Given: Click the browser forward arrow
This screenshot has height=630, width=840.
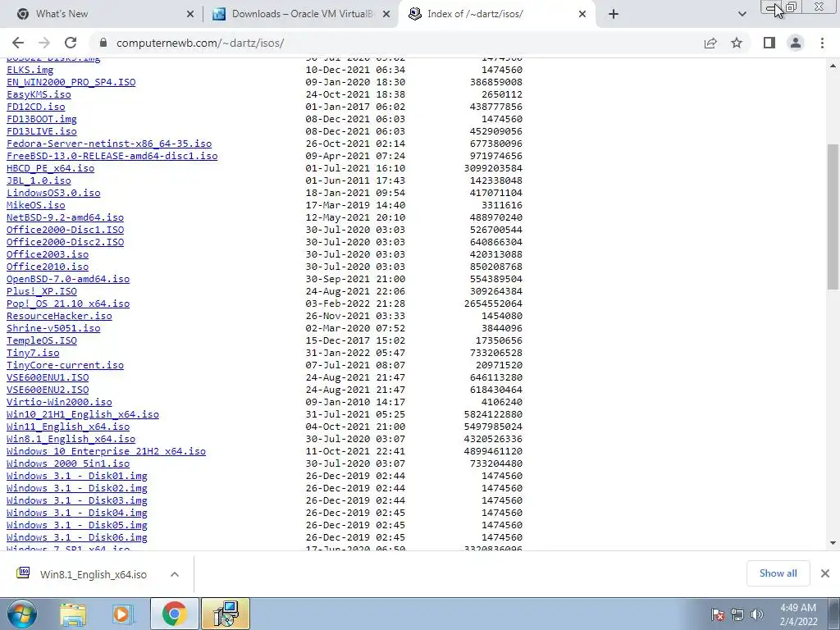Looking at the screenshot, I should tap(44, 43).
